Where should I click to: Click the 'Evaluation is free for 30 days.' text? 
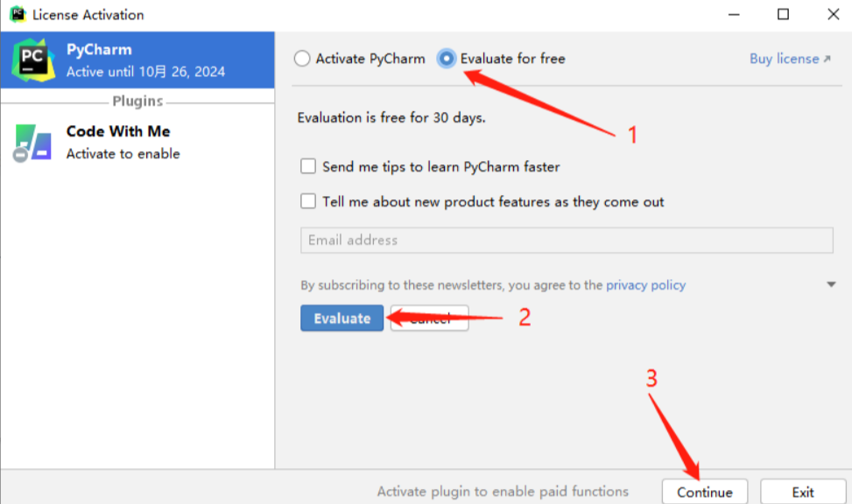pos(391,118)
